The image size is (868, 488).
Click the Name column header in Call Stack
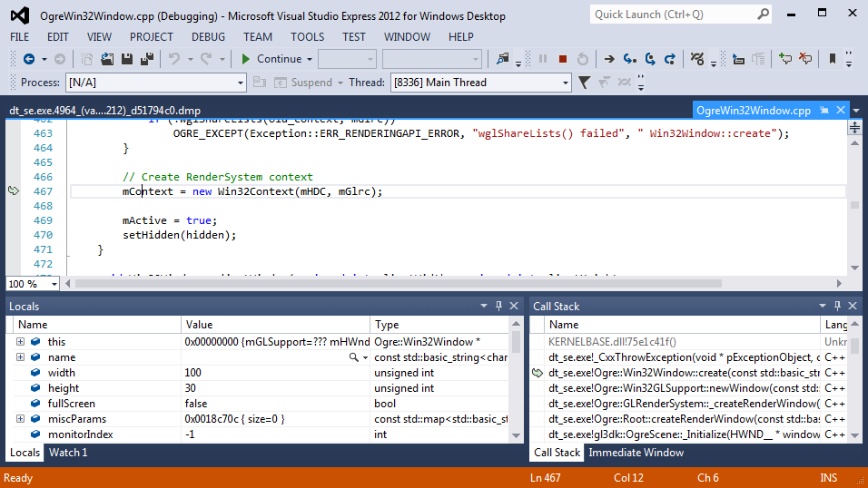pos(682,325)
